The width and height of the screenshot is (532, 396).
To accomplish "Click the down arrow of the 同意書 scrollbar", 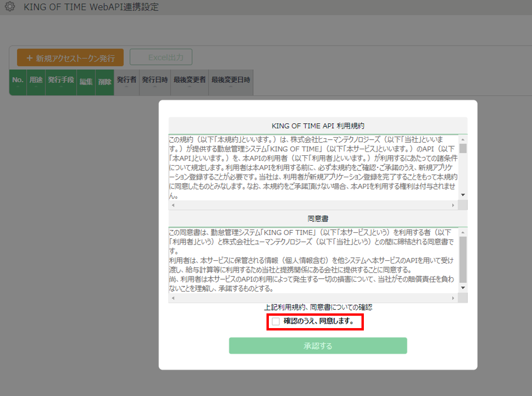I will tap(463, 288).
